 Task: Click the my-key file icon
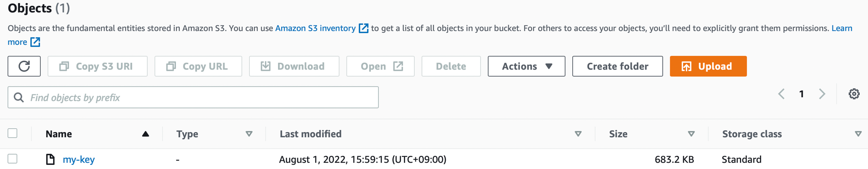click(50, 159)
